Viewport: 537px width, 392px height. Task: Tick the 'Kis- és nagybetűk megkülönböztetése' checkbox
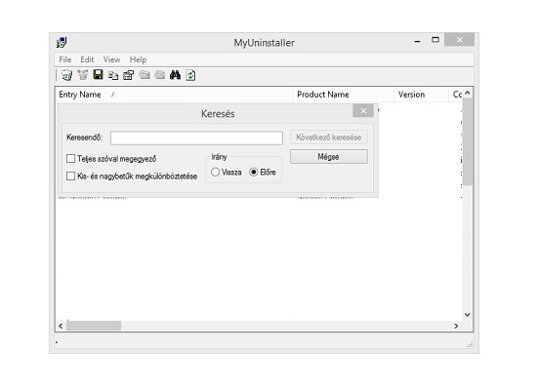(x=71, y=176)
